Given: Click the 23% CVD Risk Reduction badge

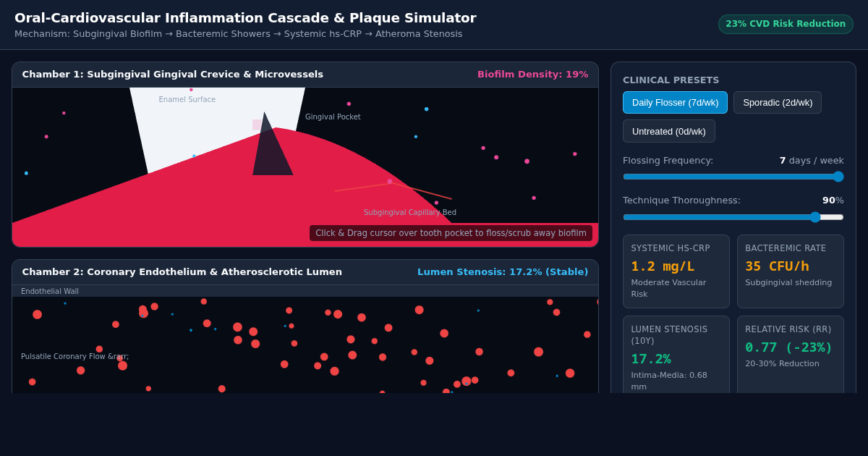Looking at the screenshot, I should (786, 24).
